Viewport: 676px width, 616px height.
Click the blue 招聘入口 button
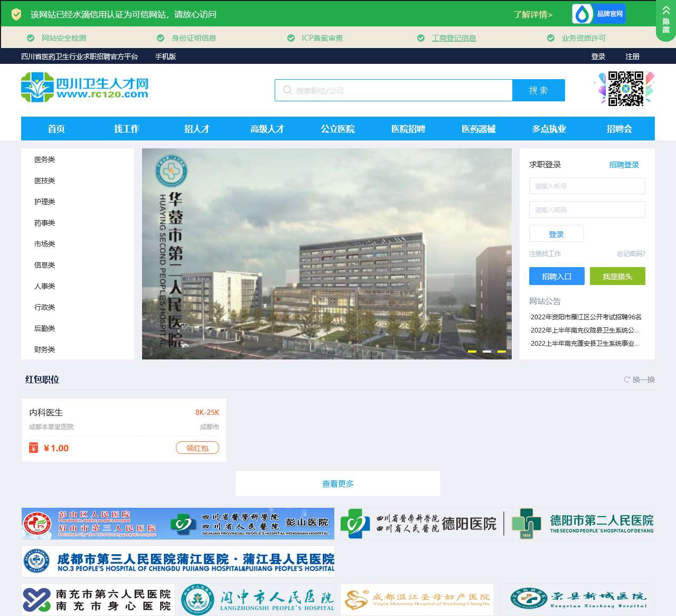tap(557, 276)
